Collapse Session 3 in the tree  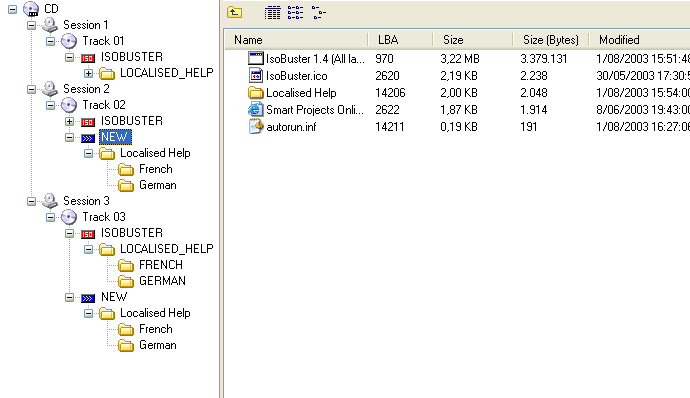(x=31, y=201)
